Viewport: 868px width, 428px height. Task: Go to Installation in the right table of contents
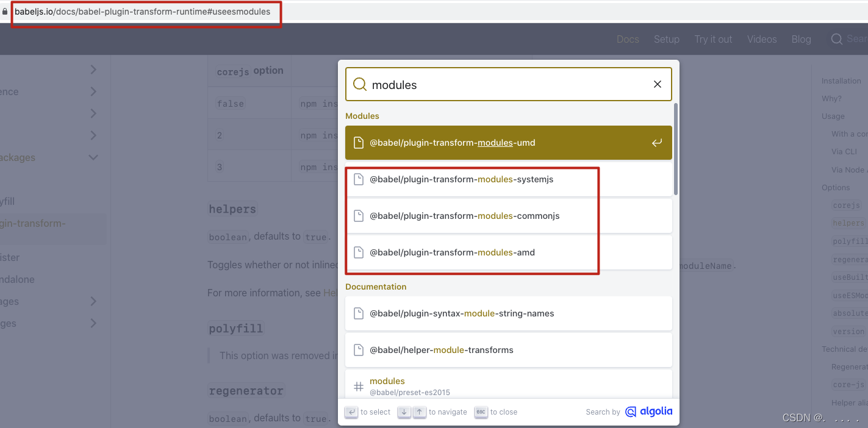pyautogui.click(x=841, y=80)
